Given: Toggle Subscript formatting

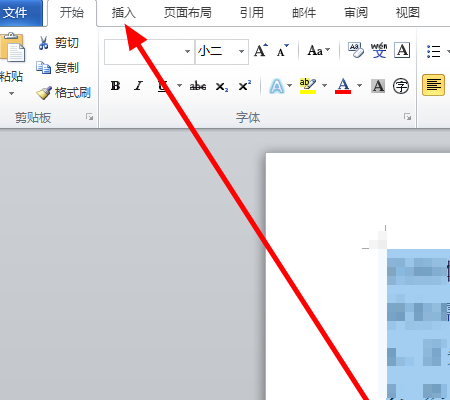Looking at the screenshot, I should tap(222, 87).
